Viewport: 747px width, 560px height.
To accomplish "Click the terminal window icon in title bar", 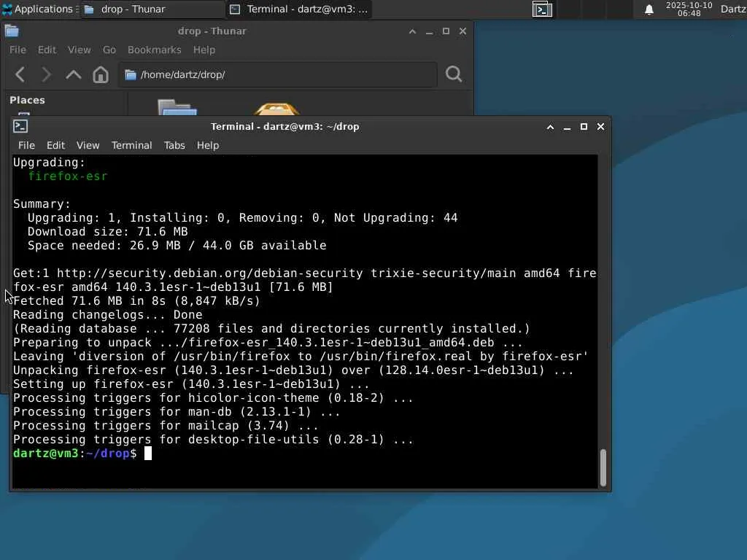I will pyautogui.click(x=20, y=126).
